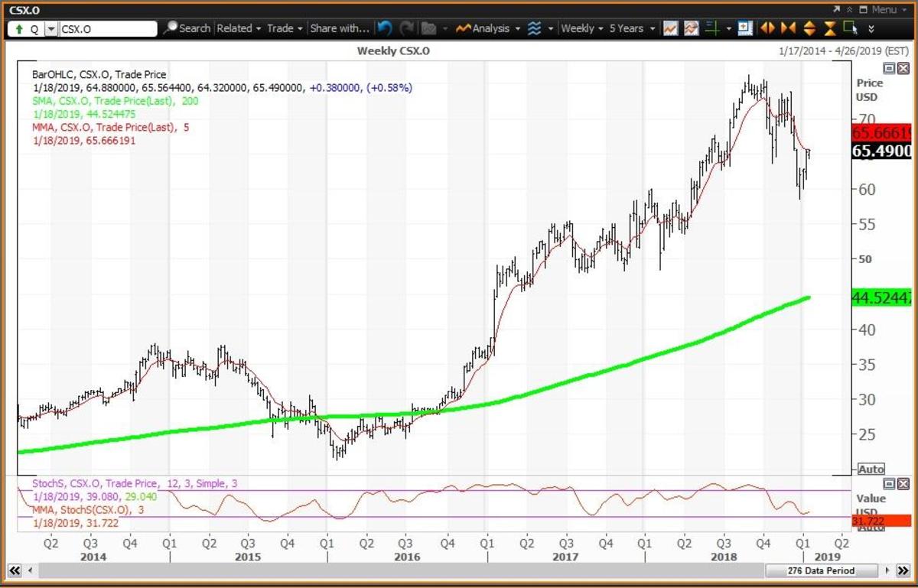Maximize the stochastic indicator pane
The image size is (918, 588).
(890, 484)
